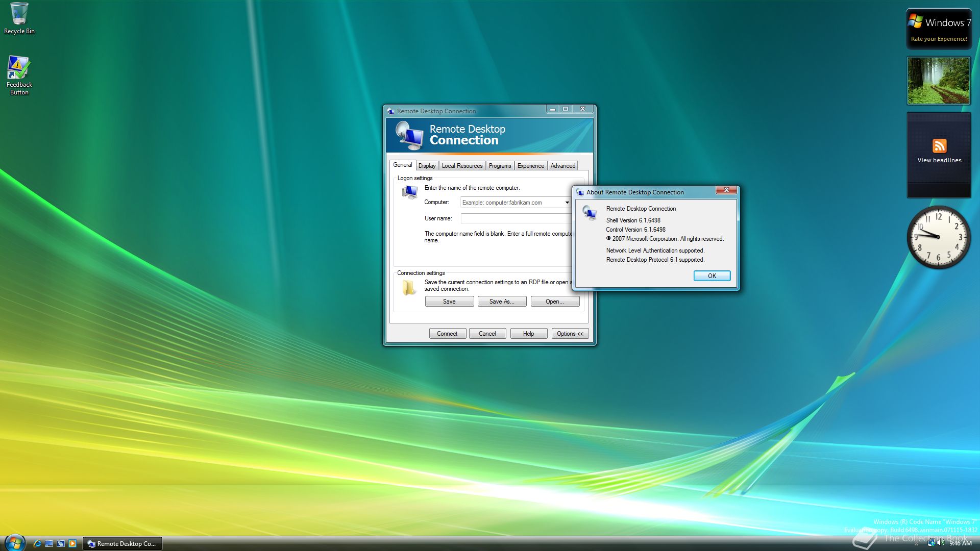The image size is (980, 551).
Task: Open the Experience tab
Action: point(531,166)
